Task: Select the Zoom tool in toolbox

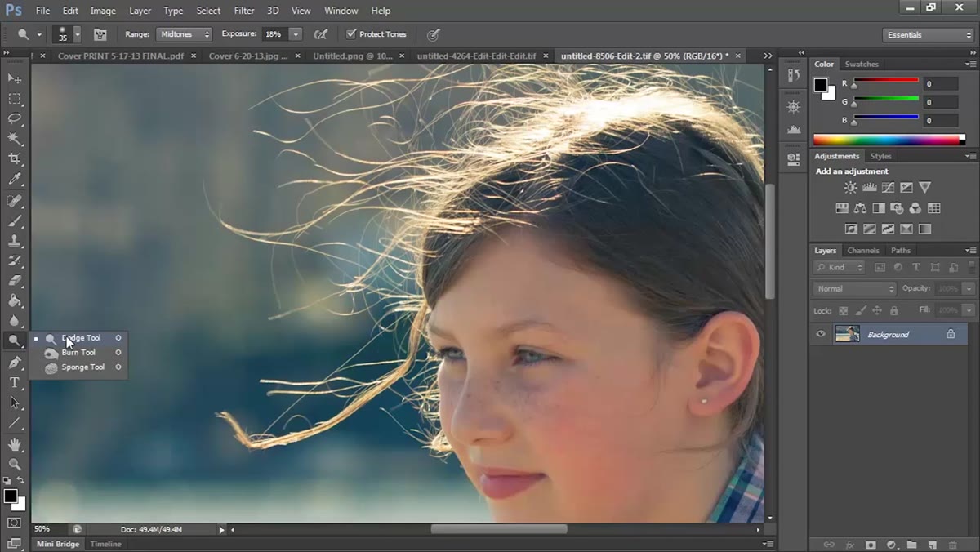Action: coord(15,464)
